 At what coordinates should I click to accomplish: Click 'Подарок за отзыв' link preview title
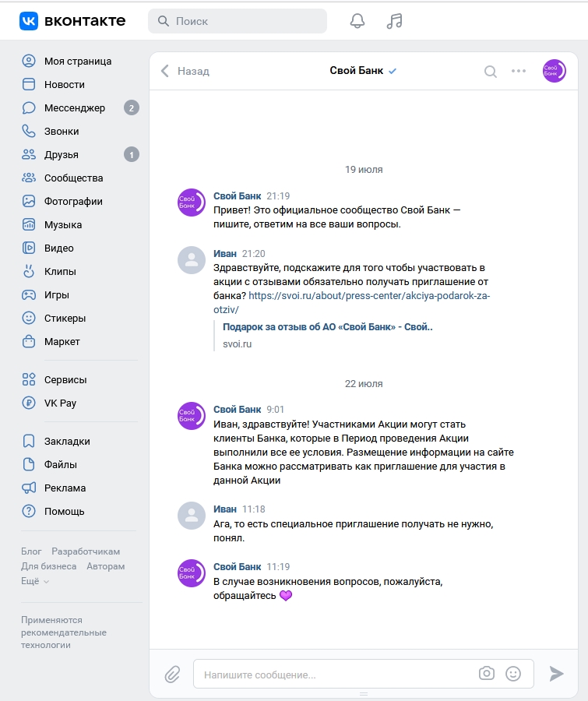pos(327,327)
